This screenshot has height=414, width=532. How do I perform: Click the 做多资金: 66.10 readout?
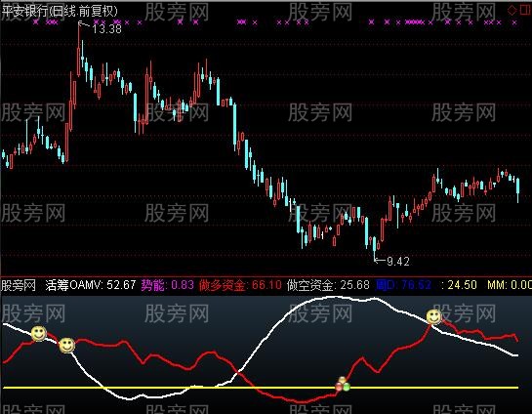240,285
